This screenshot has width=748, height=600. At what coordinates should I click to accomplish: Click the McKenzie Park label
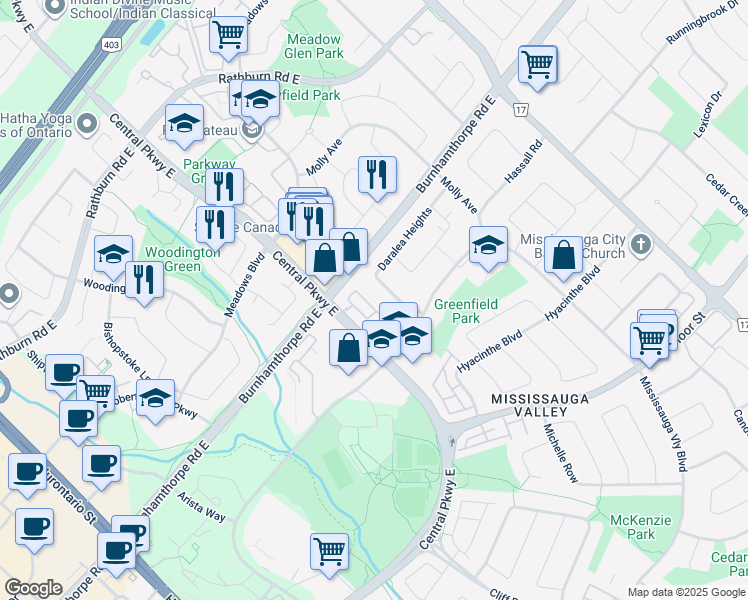[x=641, y=527]
